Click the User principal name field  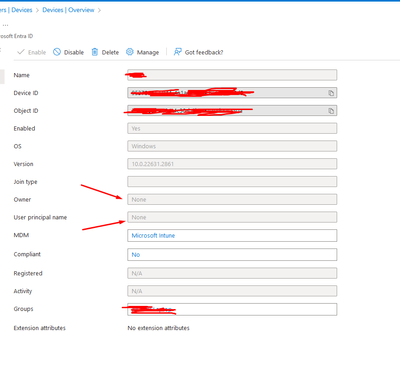click(x=232, y=217)
